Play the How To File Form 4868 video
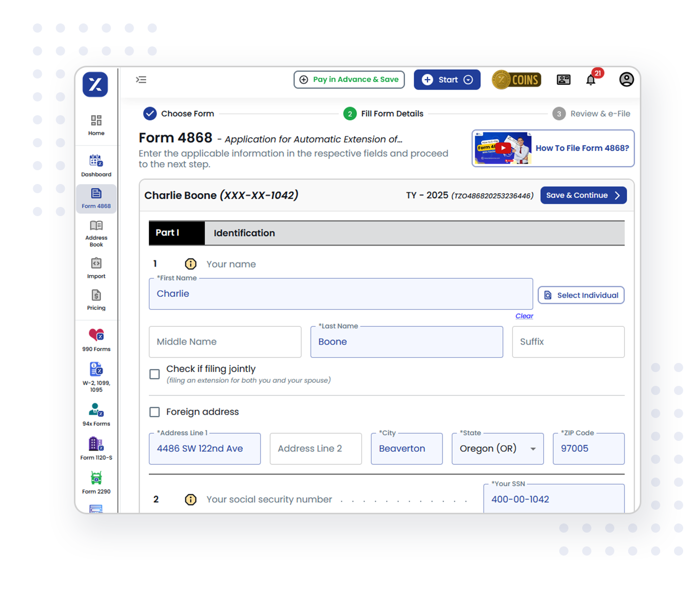Viewport: 700px width, 604px height. coord(503,148)
